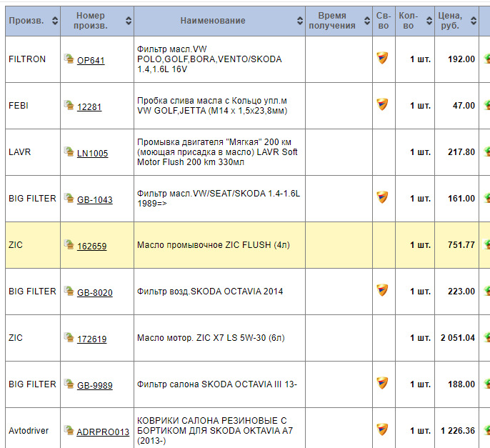Click the shield icon in the FILTRON row
The width and height of the screenshot is (490, 448).
tap(382, 58)
